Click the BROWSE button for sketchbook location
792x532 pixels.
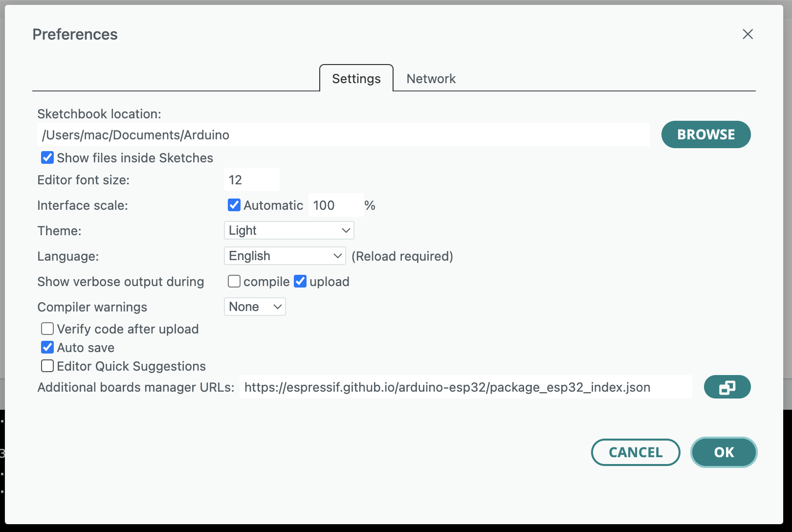tap(705, 134)
